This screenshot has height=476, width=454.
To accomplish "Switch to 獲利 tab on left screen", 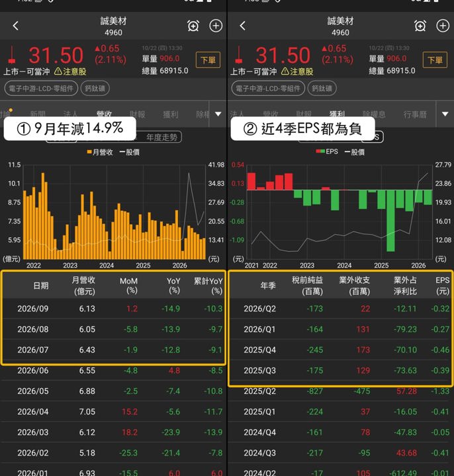I will [x=171, y=114].
